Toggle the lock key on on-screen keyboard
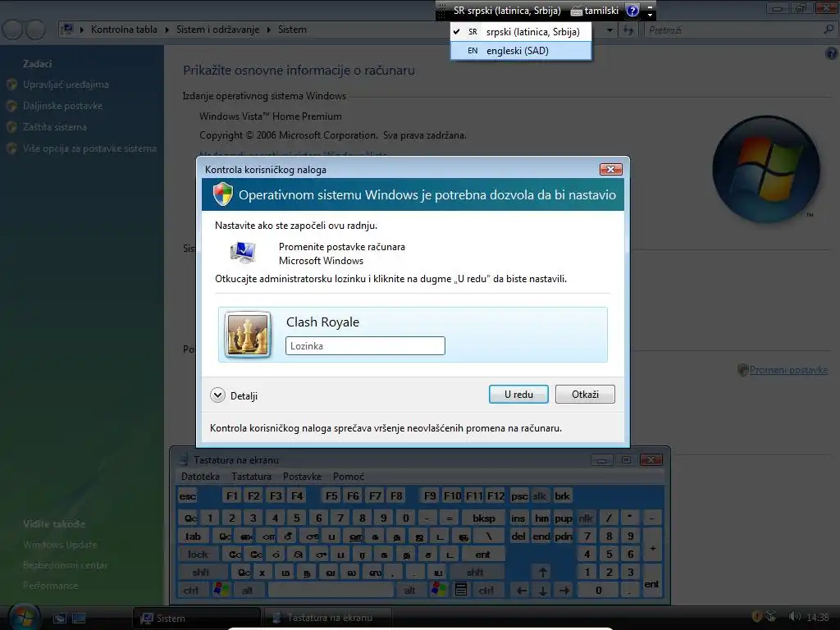The image size is (840, 630). [198, 555]
